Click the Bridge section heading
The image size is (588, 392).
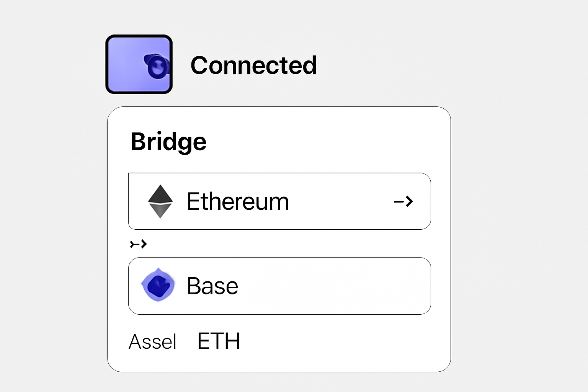(168, 141)
